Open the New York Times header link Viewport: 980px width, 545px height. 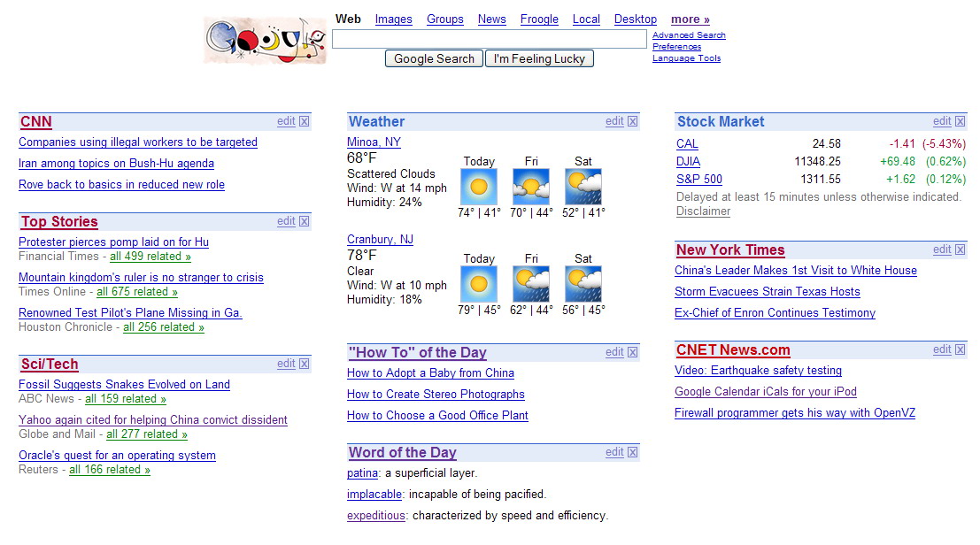click(x=730, y=250)
